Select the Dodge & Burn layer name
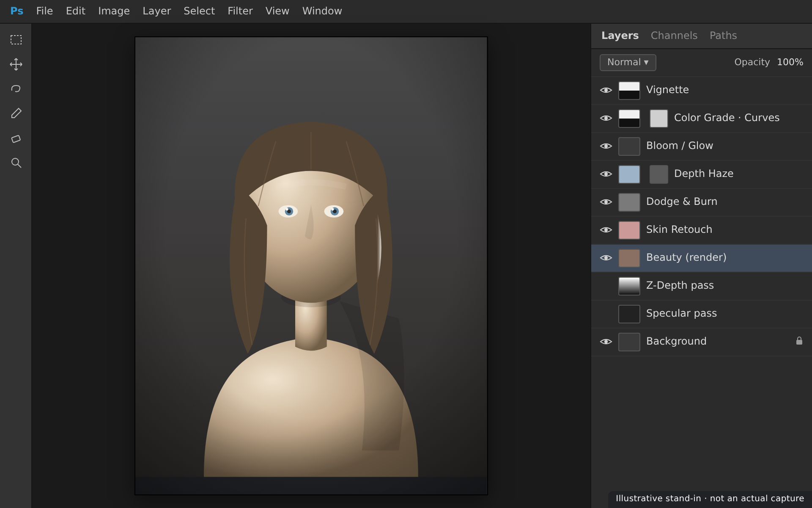Viewport: 812px width, 508px height. [x=682, y=202]
